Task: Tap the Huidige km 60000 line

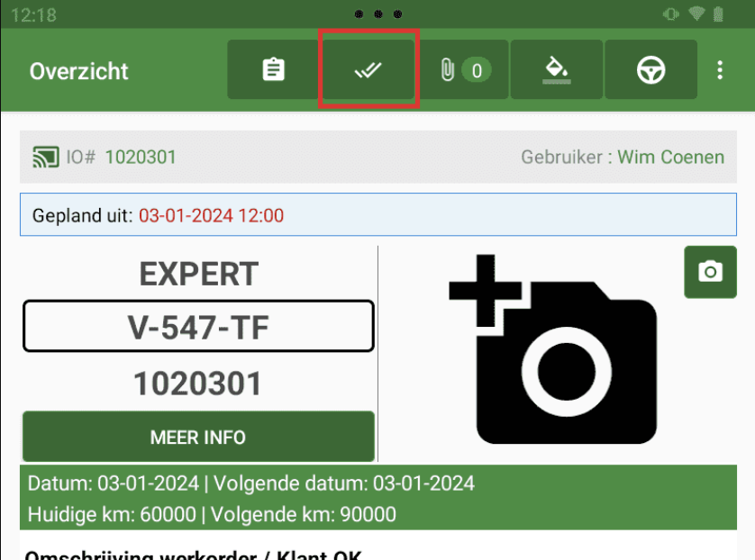Action: pos(212,514)
